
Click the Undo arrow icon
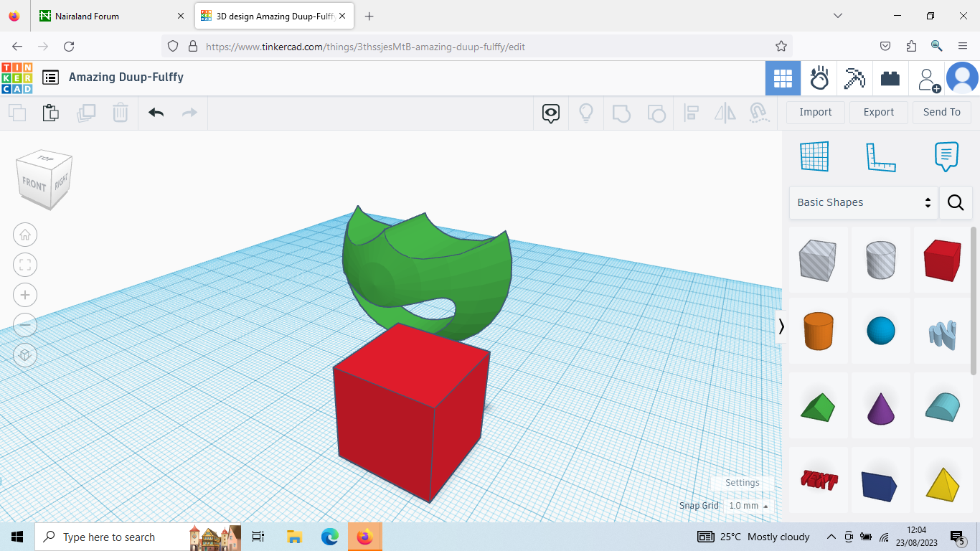pyautogui.click(x=156, y=113)
